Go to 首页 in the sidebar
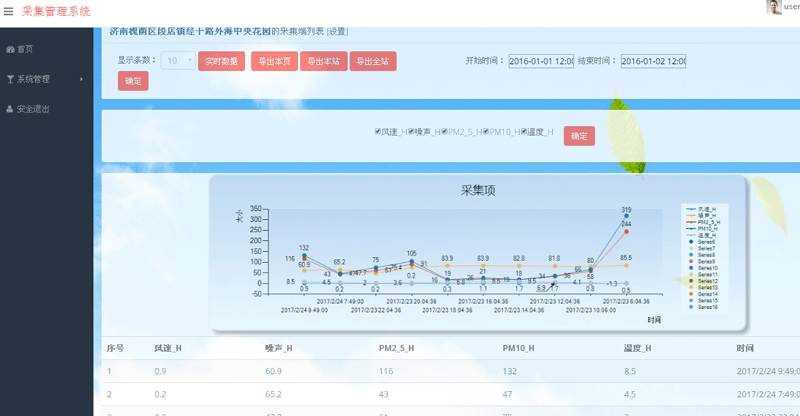Viewport: 800px width, 416px height. click(x=25, y=49)
